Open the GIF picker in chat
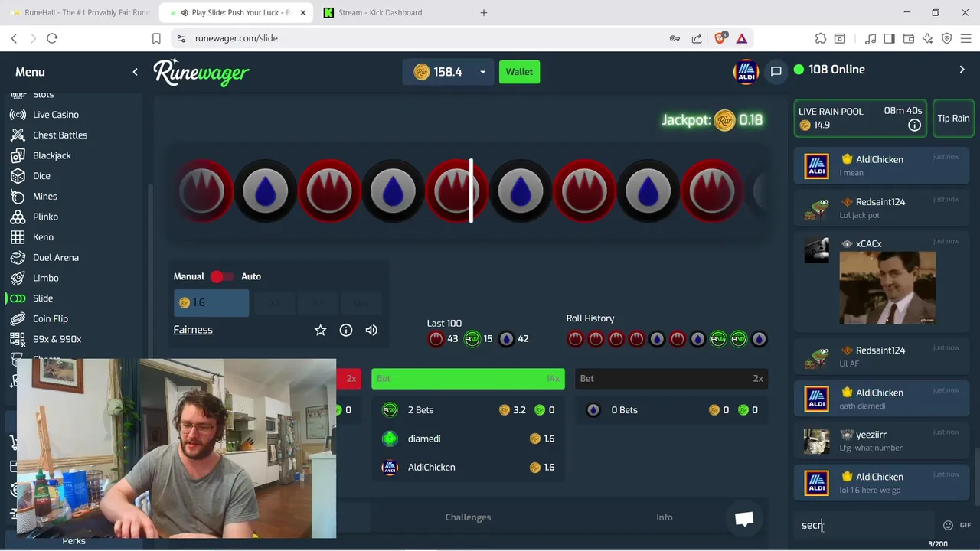This screenshot has width=980, height=551. tap(965, 525)
